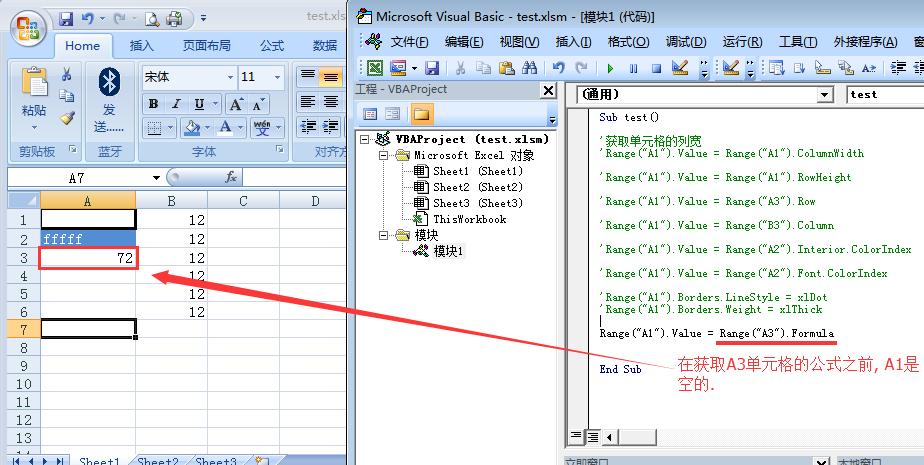Viewport: 924px width, 465px height.
Task: Break execution with the pause icon
Action: click(x=633, y=68)
